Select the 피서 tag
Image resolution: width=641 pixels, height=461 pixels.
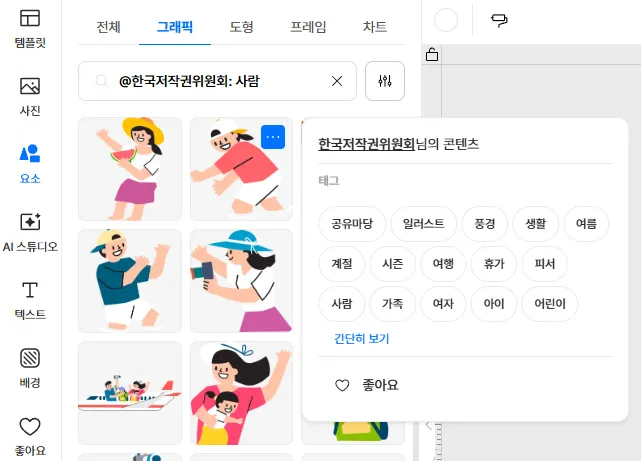[545, 264]
